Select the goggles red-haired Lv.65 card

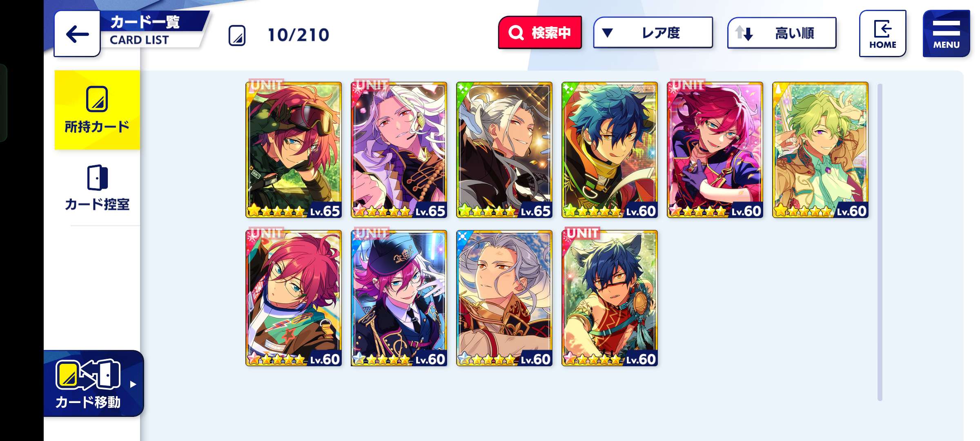294,149
